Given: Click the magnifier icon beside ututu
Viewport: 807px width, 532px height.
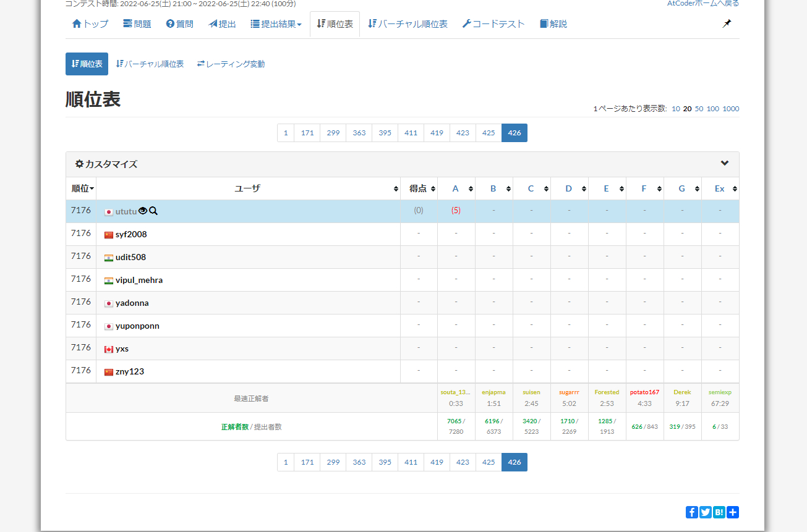Looking at the screenshot, I should pos(153,211).
